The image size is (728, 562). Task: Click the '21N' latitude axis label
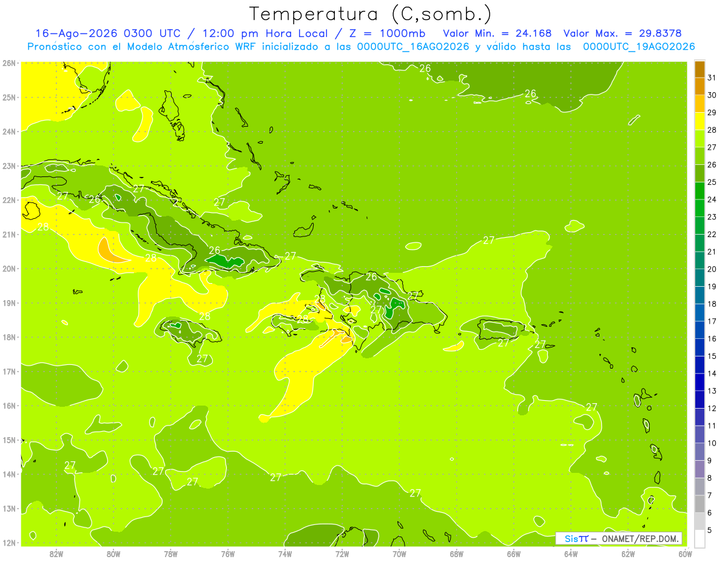[x=9, y=234]
